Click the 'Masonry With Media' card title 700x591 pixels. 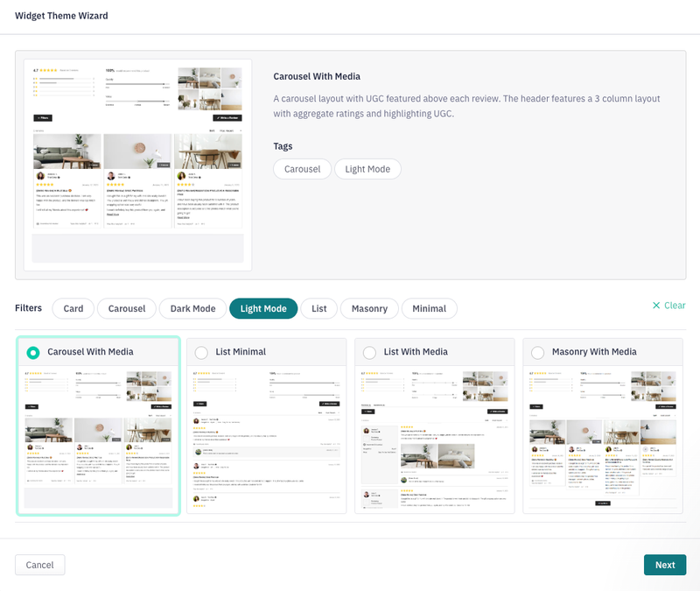[594, 352]
